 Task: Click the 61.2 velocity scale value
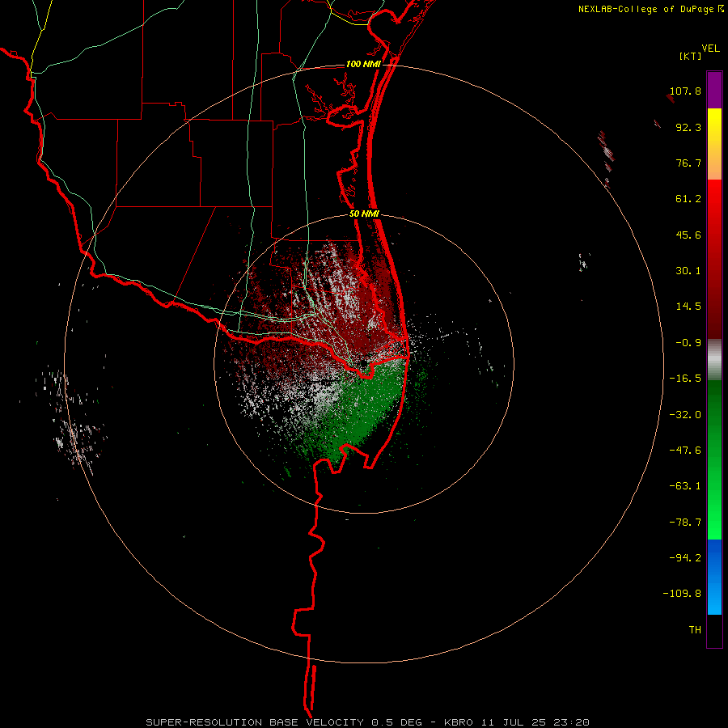click(688, 199)
